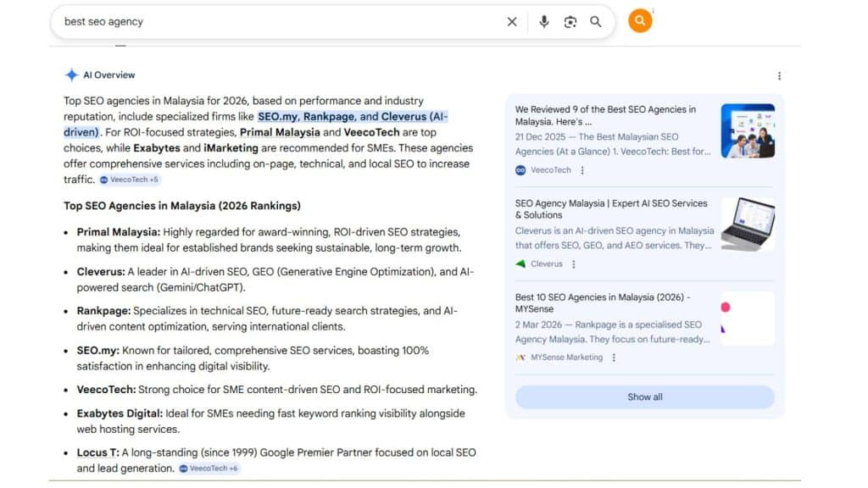Click the VeecoTech favicon in source card
The height and width of the screenshot is (488, 868).
(x=520, y=170)
